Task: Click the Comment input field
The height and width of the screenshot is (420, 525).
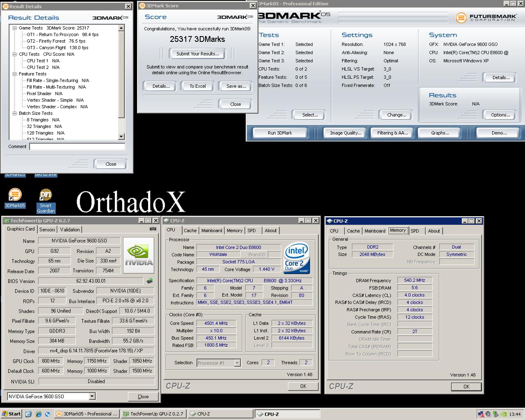Action: click(77, 146)
